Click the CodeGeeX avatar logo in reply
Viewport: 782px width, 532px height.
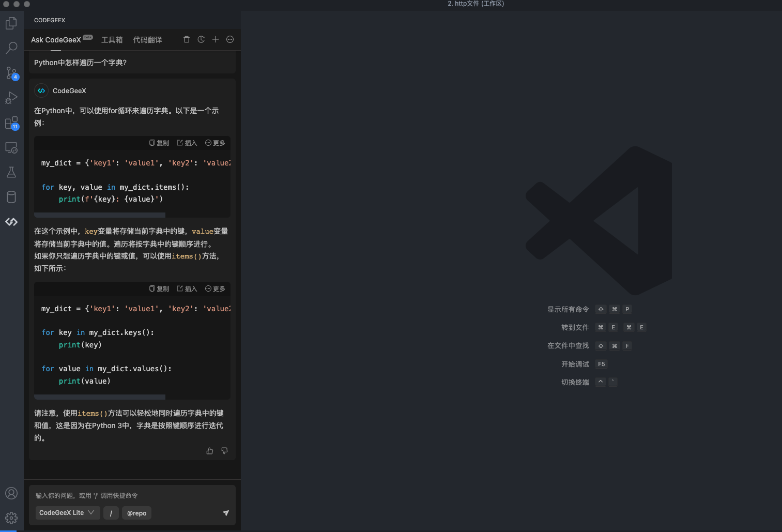pyautogui.click(x=41, y=90)
